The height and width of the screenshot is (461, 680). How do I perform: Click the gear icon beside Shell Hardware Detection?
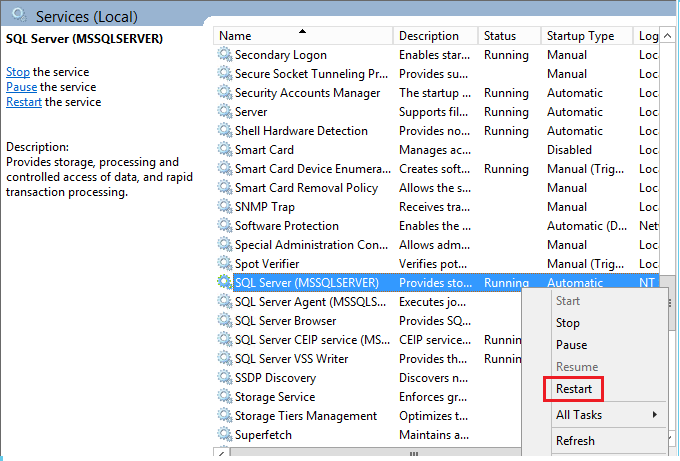coord(225,131)
